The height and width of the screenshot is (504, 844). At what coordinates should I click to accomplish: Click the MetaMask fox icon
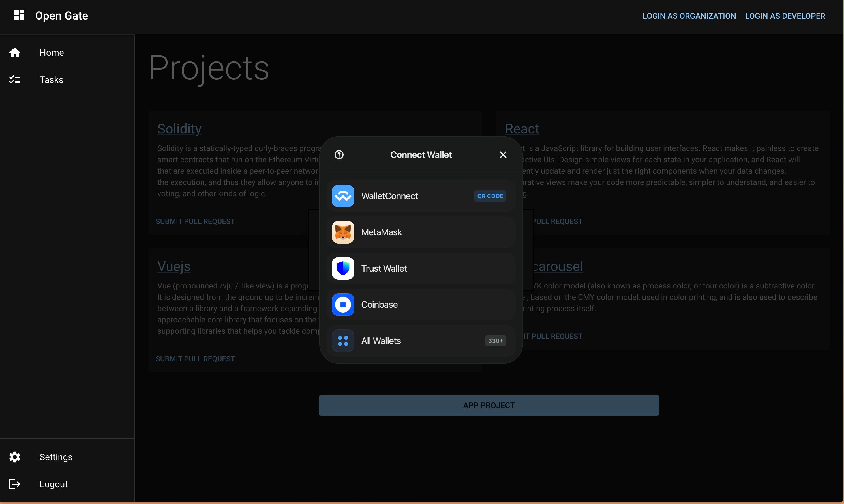pos(343,232)
